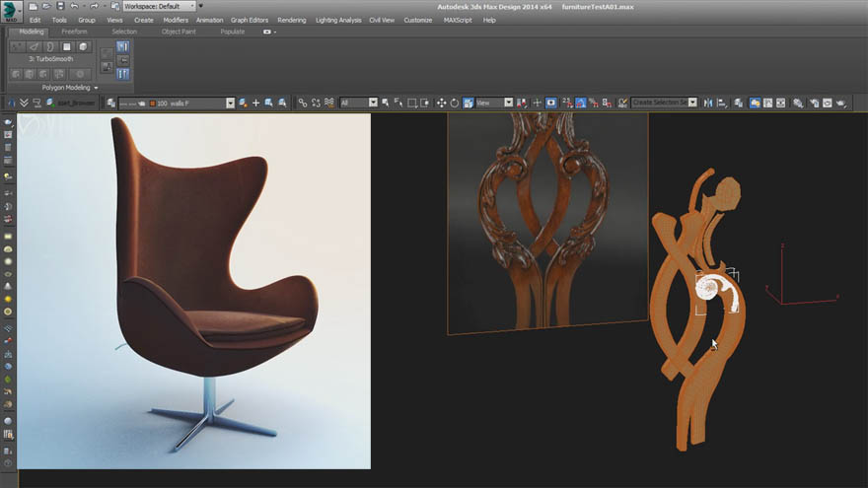Expand the Polygon Modeling panel arrow
Viewport: 868px width, 488px height.
click(96, 88)
